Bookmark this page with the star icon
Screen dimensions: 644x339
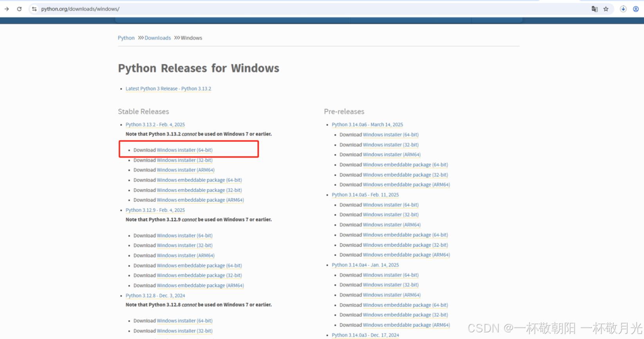pos(606,9)
